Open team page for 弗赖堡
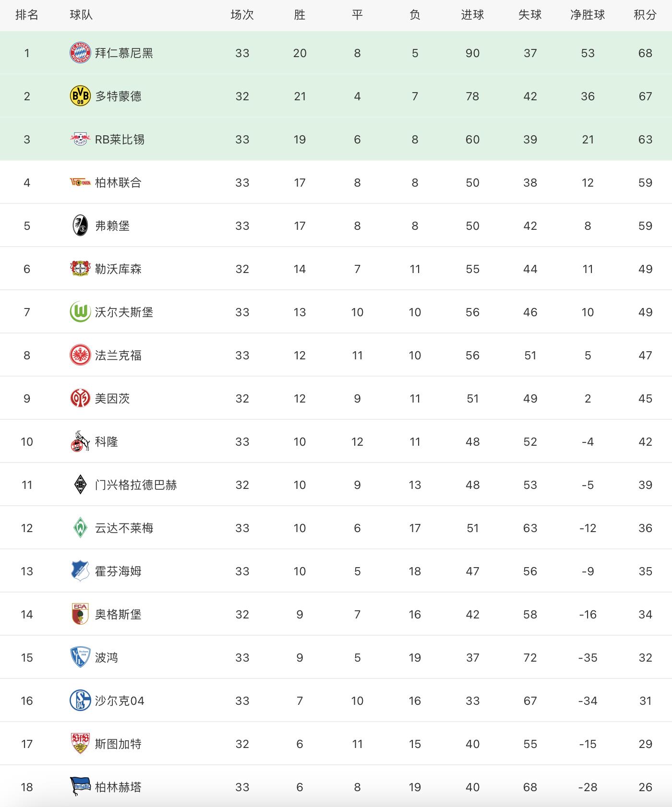672x807 pixels. (x=112, y=225)
